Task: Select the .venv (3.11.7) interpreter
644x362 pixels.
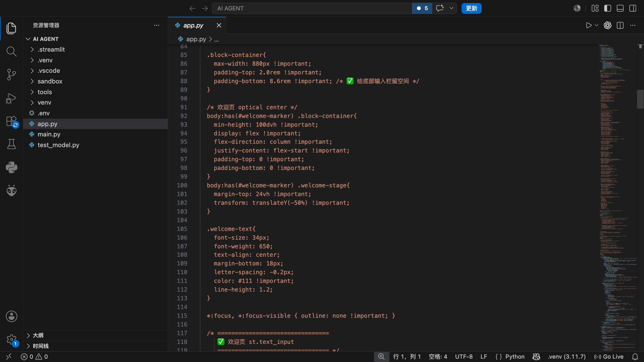Action: click(x=567, y=357)
